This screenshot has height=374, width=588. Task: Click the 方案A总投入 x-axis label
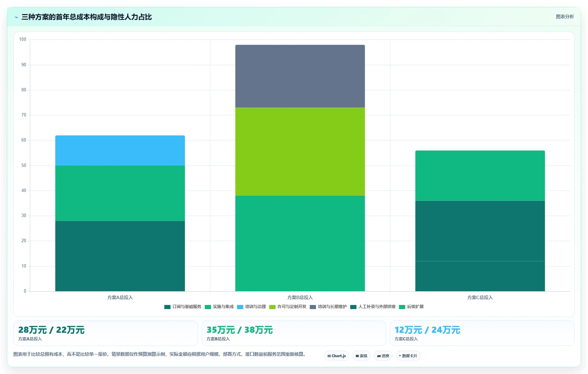[120, 297]
